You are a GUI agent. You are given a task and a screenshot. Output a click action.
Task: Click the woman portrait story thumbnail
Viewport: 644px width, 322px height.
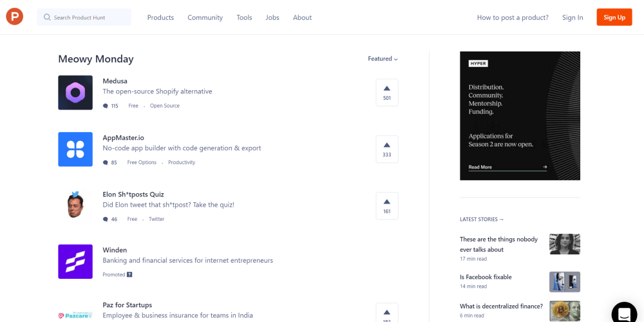565,244
